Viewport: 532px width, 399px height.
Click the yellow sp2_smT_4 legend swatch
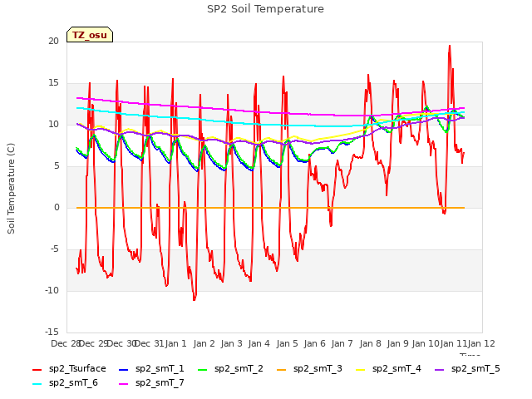pos(361,369)
